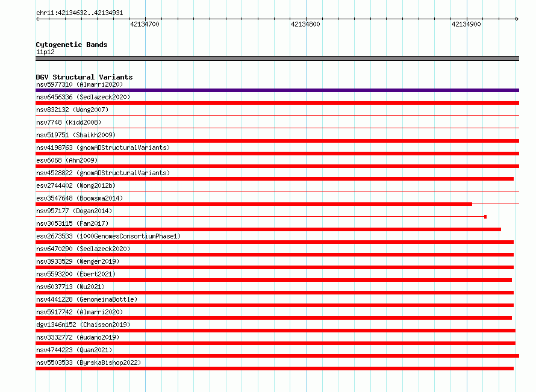Select nsv519751 (Shaikh2009) variant label

76,135
